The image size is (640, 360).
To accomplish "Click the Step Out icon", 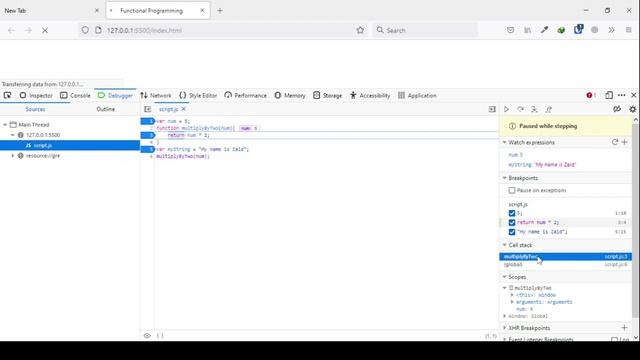I will pos(549,109).
